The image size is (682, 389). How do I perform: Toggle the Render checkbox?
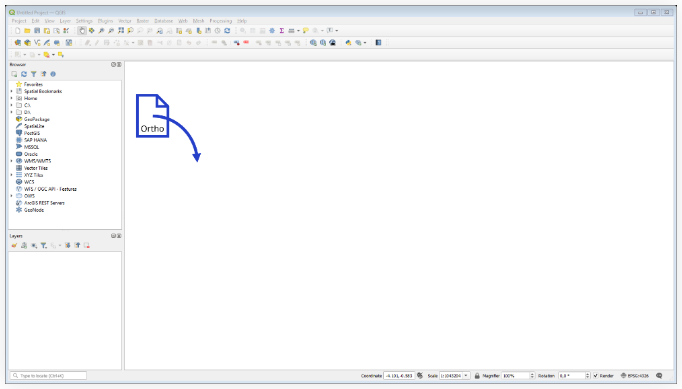point(595,376)
